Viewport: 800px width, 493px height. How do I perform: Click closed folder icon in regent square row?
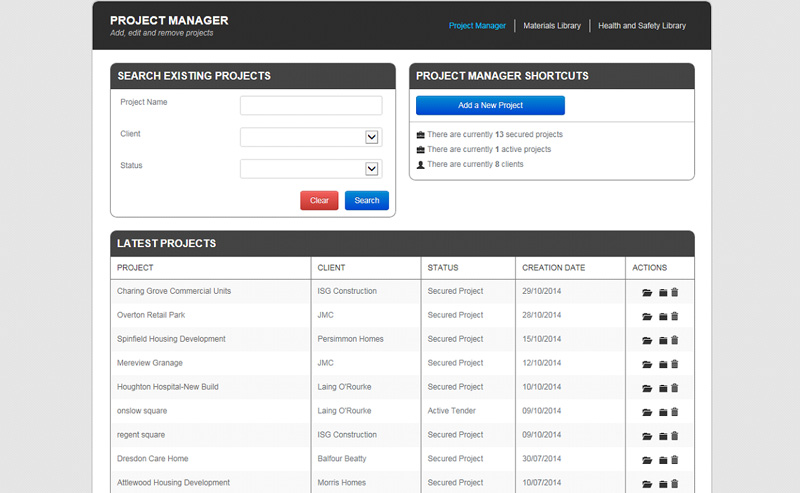663,436
